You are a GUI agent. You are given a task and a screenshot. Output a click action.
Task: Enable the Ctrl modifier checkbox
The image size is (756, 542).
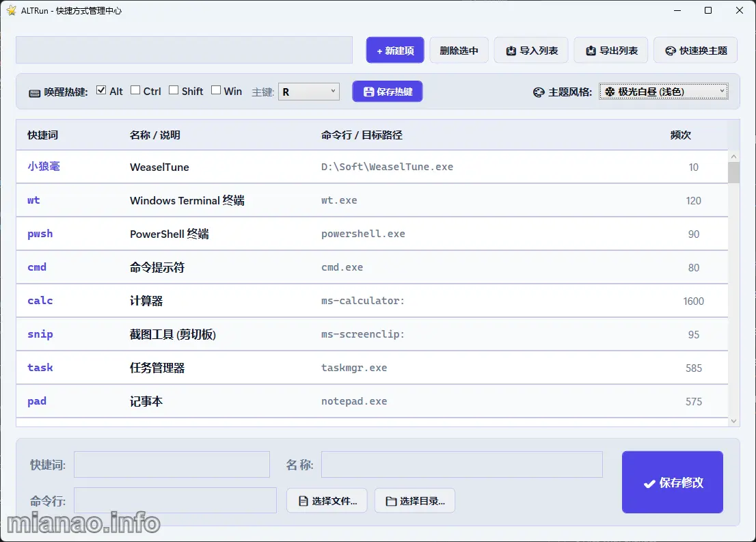pos(135,90)
